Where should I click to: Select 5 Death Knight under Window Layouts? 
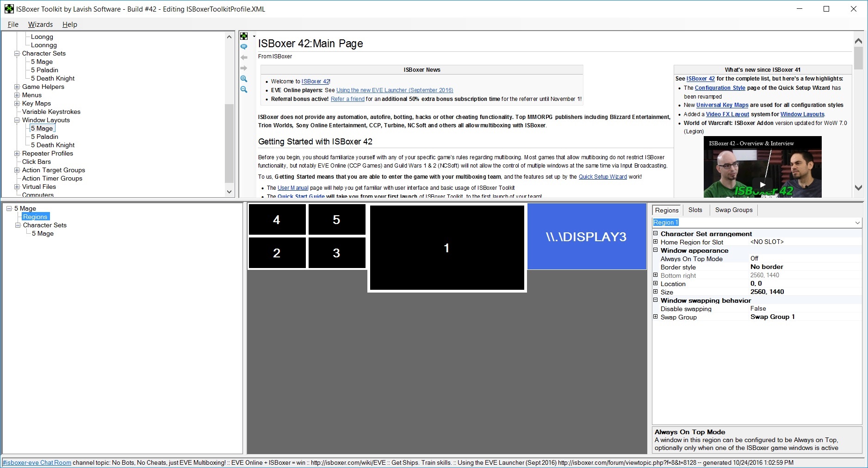pos(53,145)
